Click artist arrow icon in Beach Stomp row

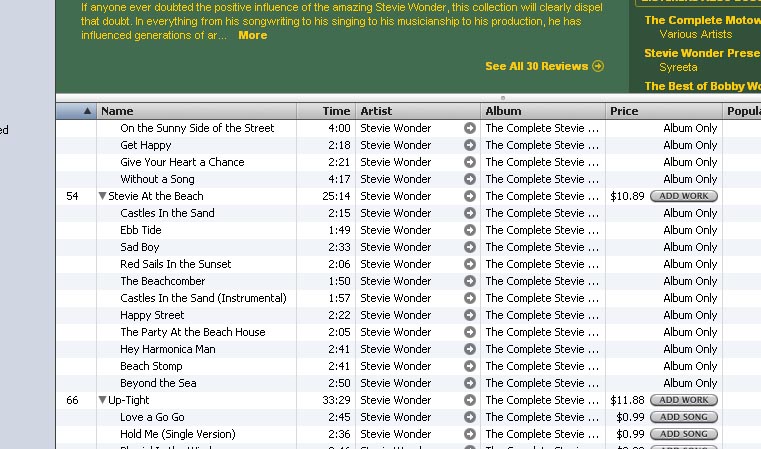(x=469, y=366)
